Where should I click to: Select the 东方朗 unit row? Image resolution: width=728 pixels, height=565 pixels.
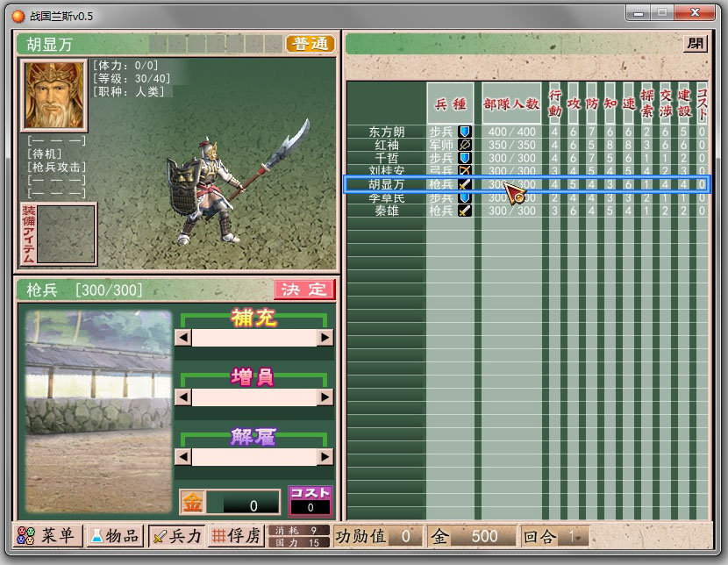point(527,132)
